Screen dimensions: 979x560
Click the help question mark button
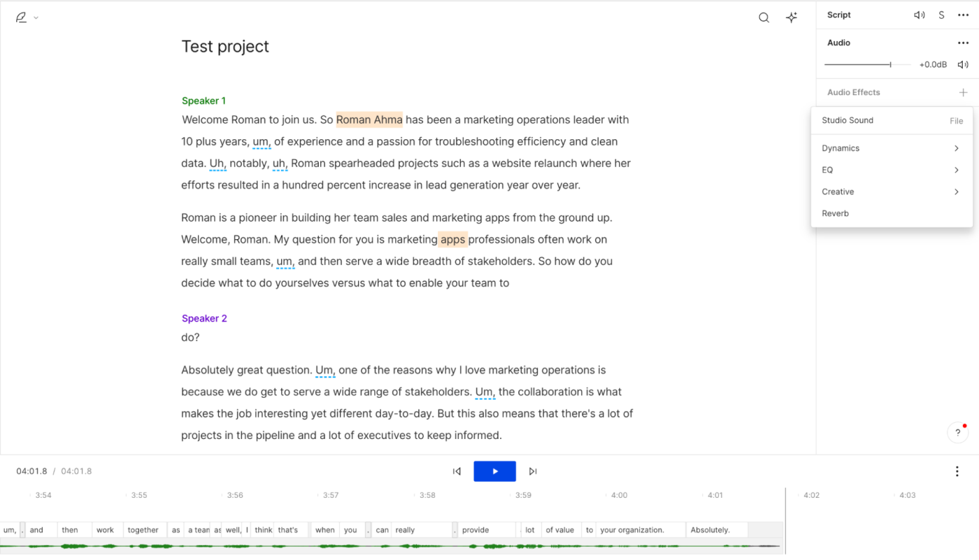tap(958, 433)
